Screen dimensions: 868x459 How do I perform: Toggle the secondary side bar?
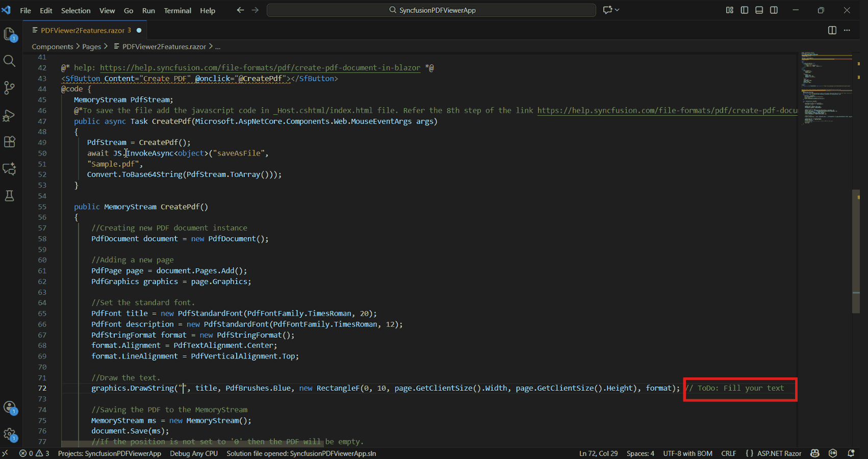click(774, 10)
